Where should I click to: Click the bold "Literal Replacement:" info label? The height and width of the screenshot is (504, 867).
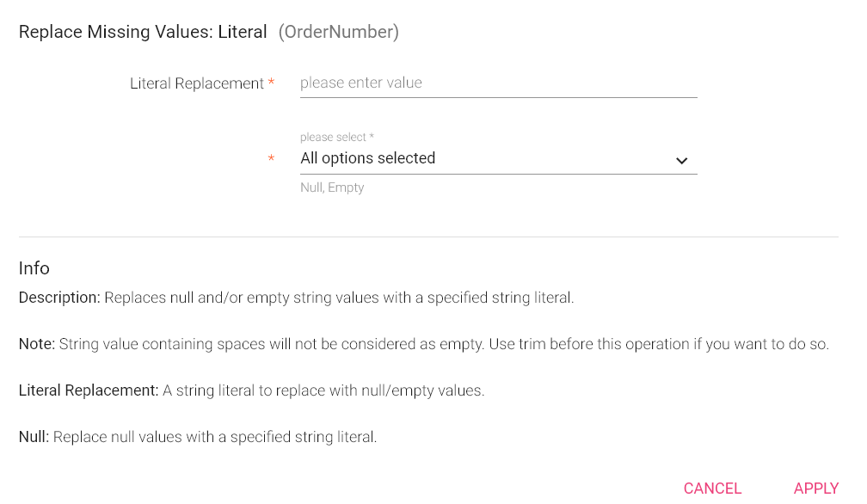tap(89, 390)
